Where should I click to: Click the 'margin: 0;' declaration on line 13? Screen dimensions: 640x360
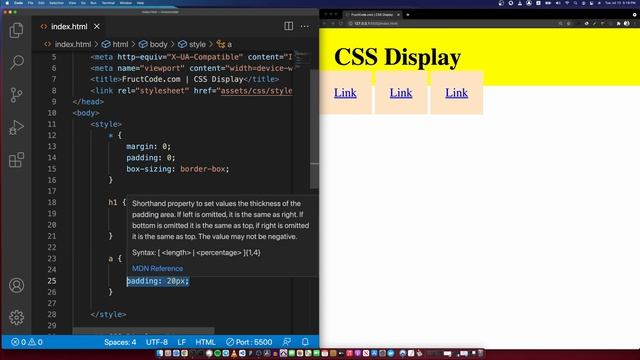(149, 146)
